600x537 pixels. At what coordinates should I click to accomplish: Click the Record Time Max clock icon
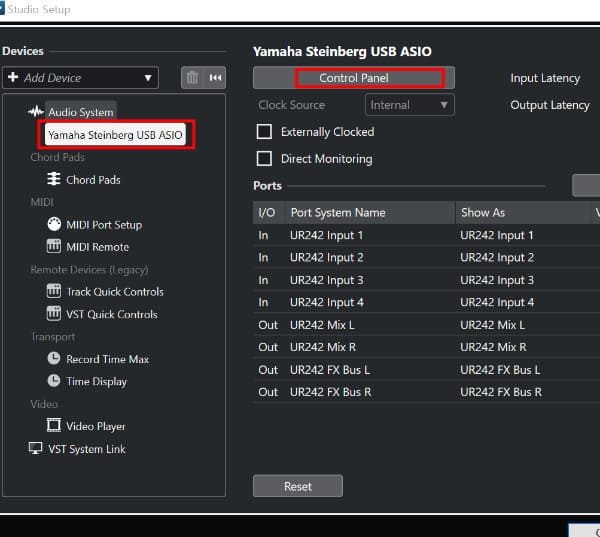coord(54,359)
